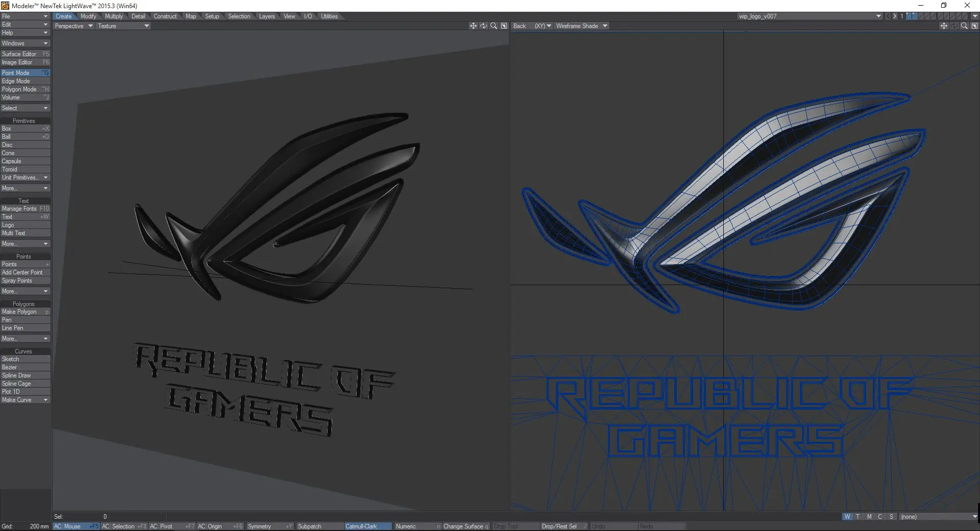The height and width of the screenshot is (531, 980).
Task: Select the Box primitive tool
Action: (x=25, y=129)
